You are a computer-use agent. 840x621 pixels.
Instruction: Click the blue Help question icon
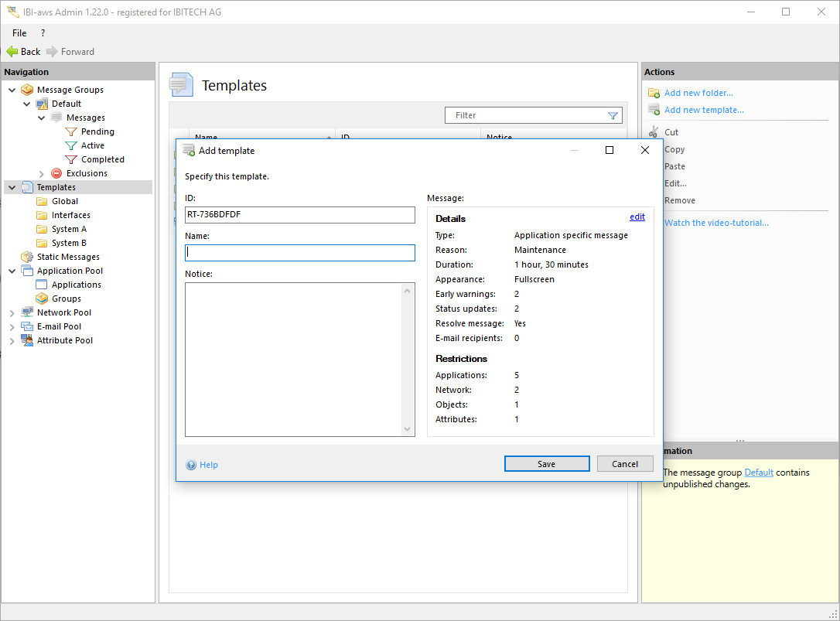click(191, 465)
